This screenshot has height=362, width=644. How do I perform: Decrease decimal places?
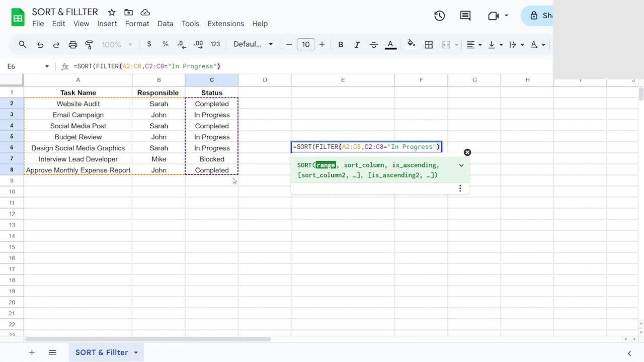tap(182, 44)
